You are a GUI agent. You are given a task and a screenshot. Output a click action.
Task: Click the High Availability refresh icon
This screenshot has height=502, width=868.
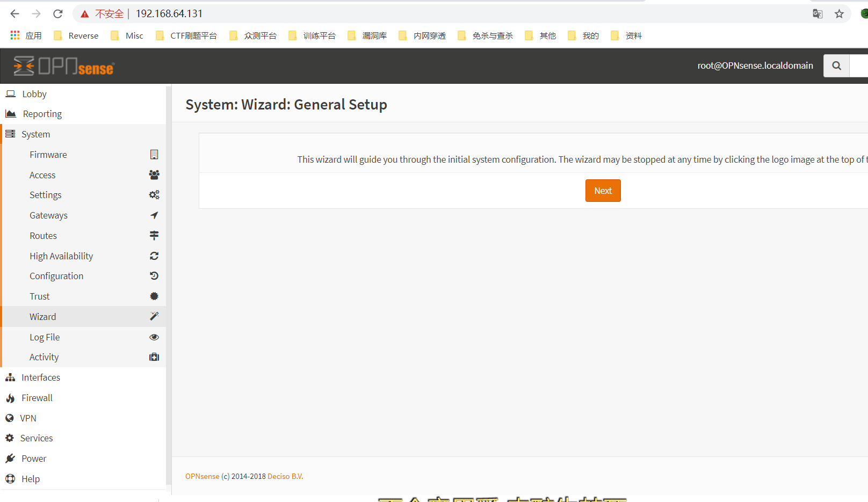click(154, 256)
